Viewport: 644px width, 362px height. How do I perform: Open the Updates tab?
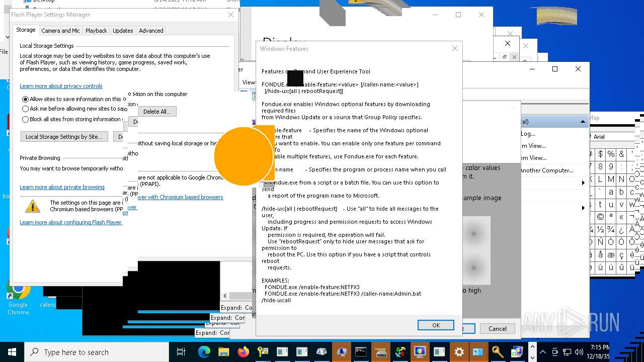pyautogui.click(x=123, y=31)
